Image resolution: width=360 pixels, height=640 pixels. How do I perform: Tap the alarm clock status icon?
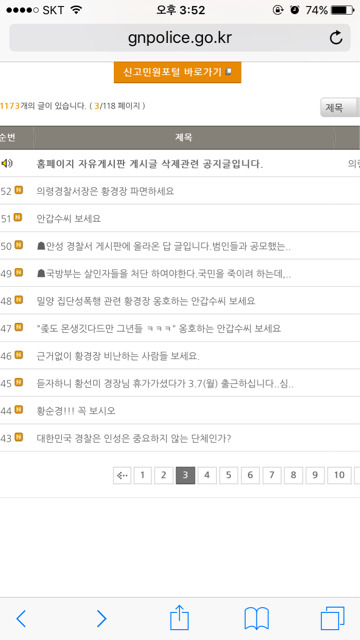295,10
